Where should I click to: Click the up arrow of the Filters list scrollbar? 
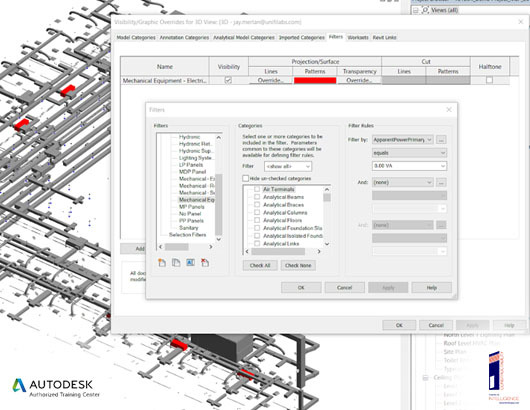(x=218, y=137)
